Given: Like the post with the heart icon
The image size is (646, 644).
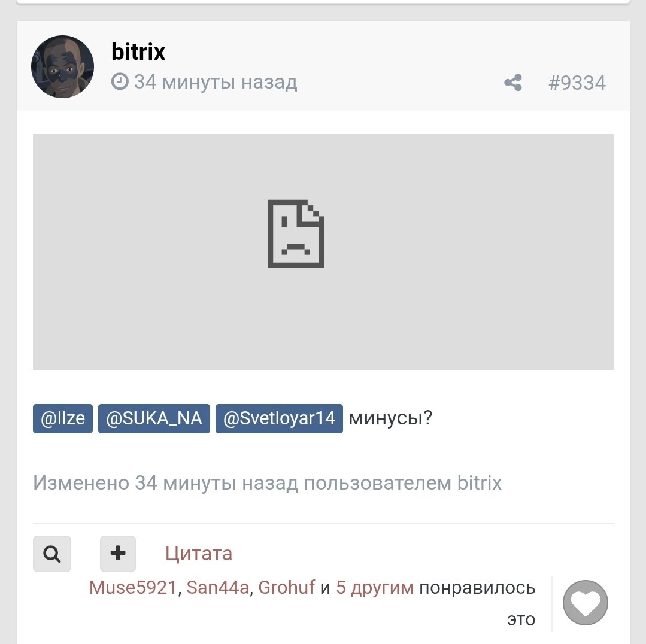Looking at the screenshot, I should (x=586, y=603).
